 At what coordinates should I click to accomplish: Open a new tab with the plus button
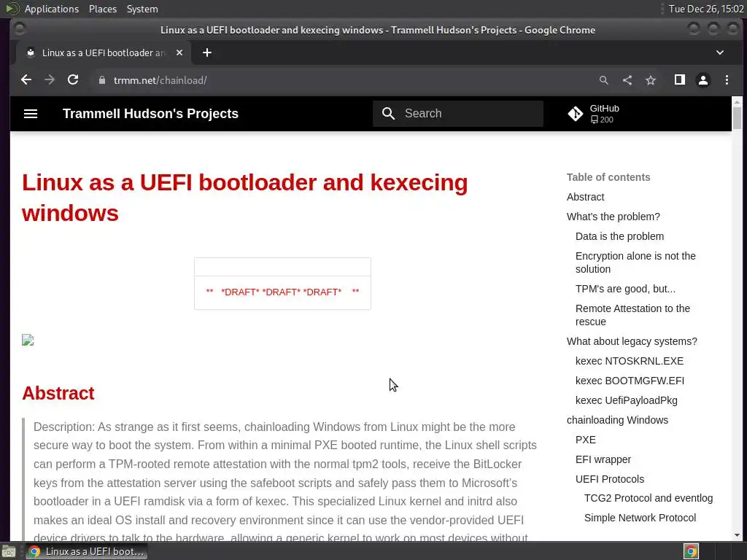pos(206,52)
